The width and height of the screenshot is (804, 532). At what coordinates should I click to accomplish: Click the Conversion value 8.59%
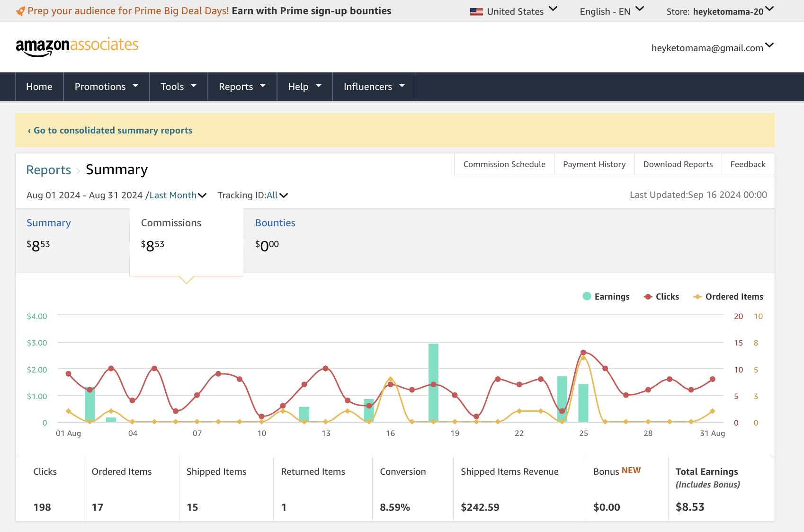click(395, 507)
